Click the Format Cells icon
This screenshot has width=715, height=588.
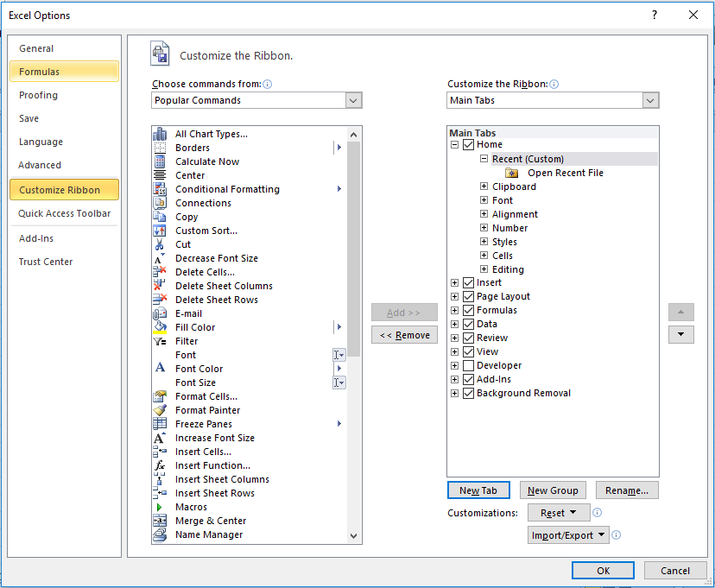(x=160, y=396)
